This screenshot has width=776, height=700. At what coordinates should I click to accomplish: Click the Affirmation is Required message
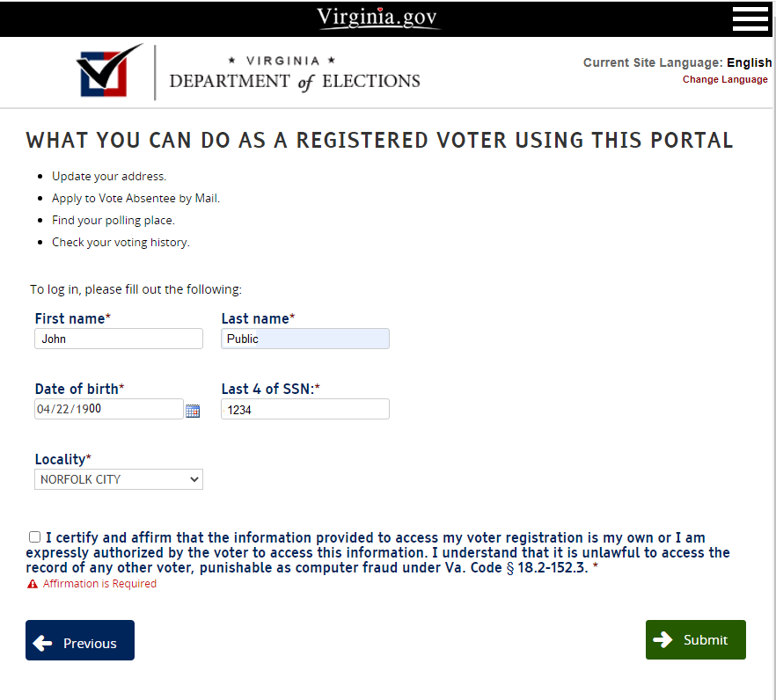99,584
